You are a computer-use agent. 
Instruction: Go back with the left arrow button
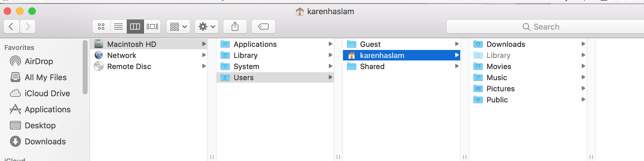click(x=11, y=27)
